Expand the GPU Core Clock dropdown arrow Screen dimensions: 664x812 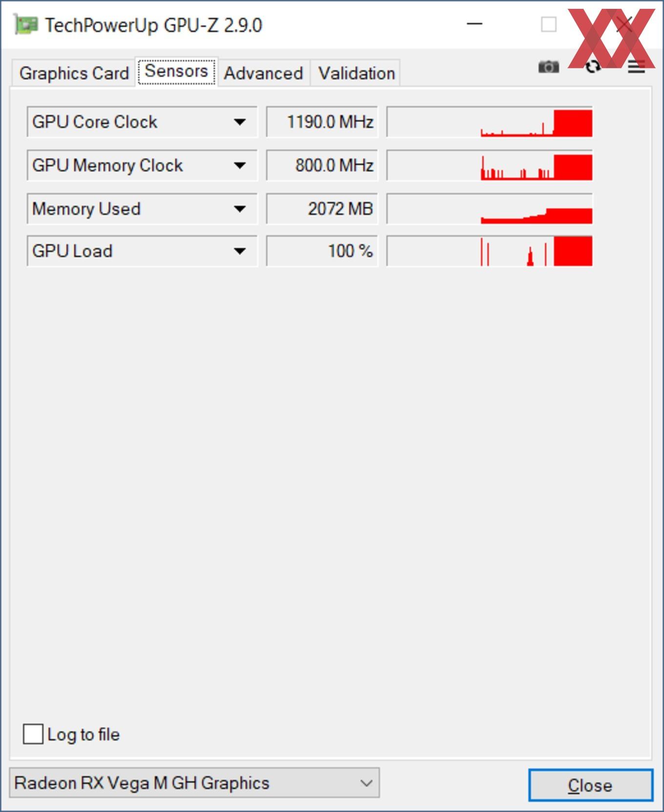239,122
